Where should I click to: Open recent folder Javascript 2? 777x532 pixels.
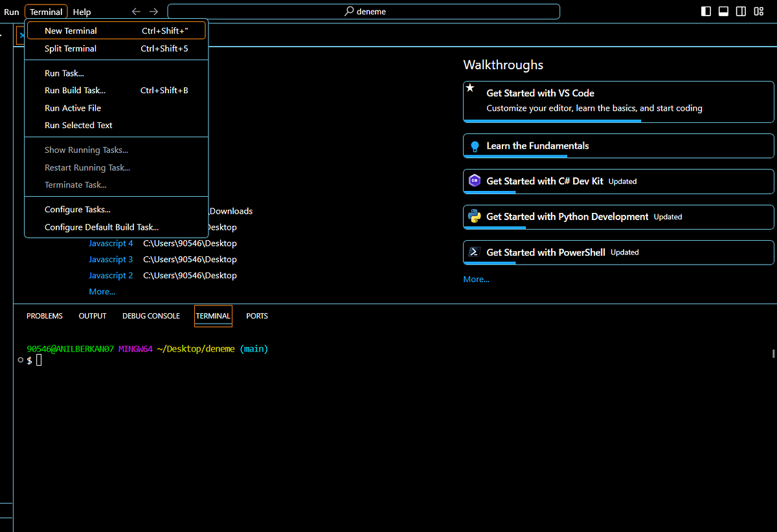[x=111, y=276]
